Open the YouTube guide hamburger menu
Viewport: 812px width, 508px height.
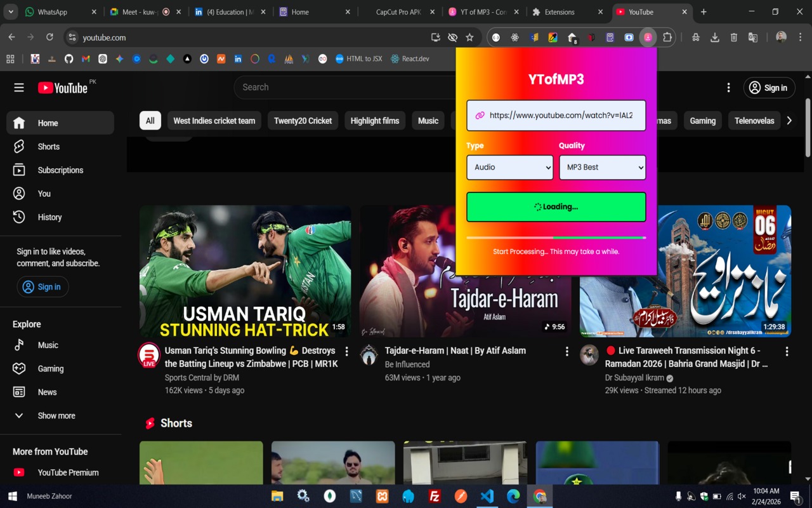19,88
